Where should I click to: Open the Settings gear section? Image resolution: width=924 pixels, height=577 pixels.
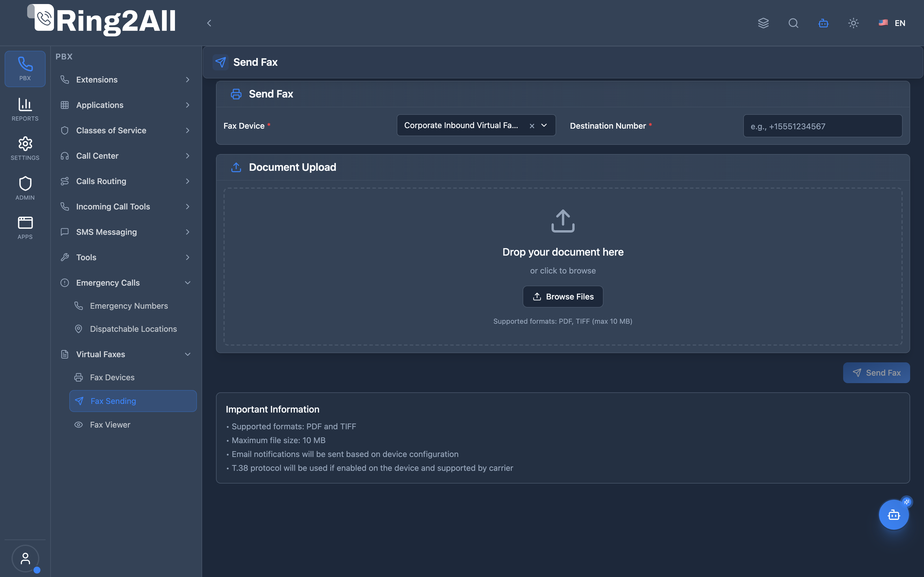coord(25,148)
